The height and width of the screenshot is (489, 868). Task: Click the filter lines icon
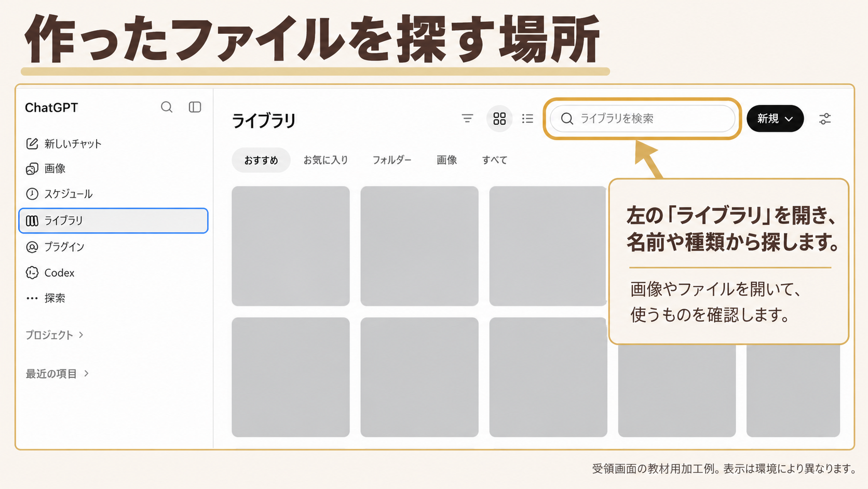coord(467,118)
